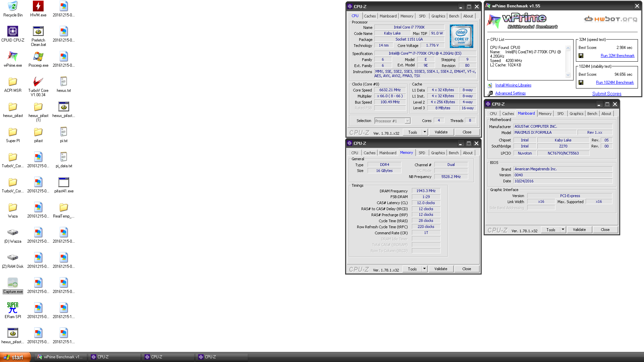Open the (Z:) RAM Disk drive icon

pos(13,260)
